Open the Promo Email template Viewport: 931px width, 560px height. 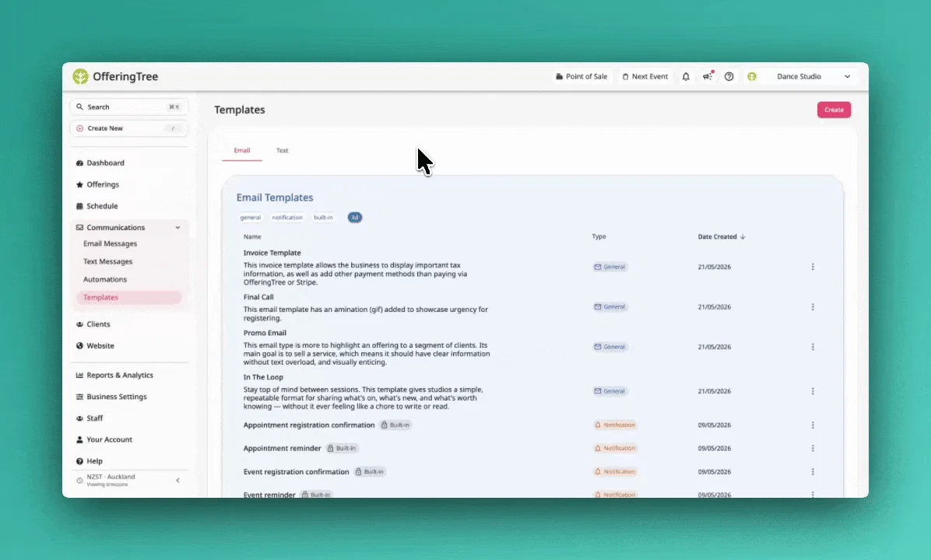(265, 333)
